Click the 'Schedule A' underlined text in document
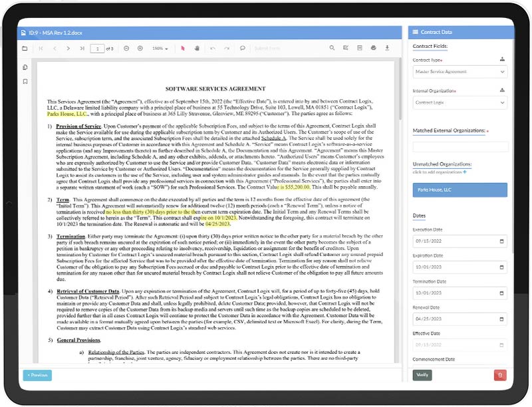Image resolution: width=532 pixels, height=407 pixels. click(x=273, y=138)
